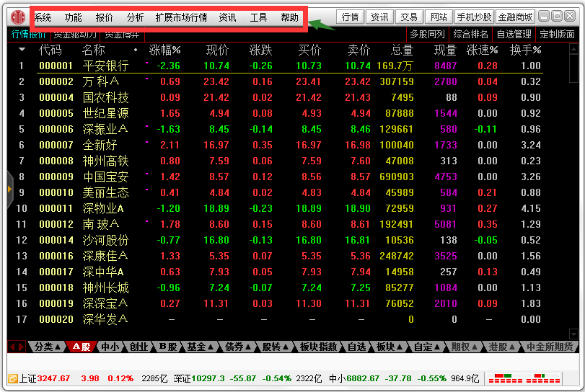Select stock row 神州高铁
The width and height of the screenshot is (585, 392).
289,161
